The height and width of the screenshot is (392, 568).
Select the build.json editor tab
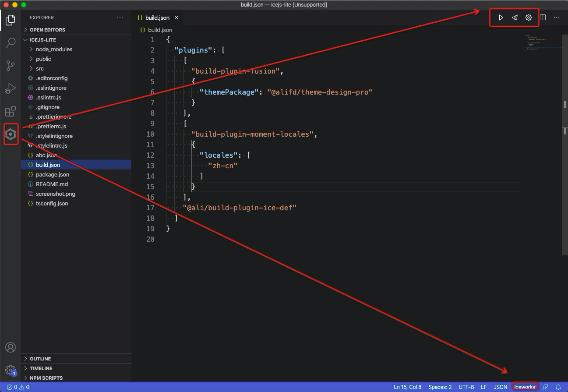157,18
